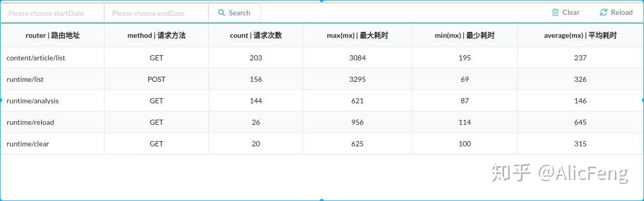Click the average(mx) column header
Image resolution: width=644 pixels, height=201 pixels.
click(x=580, y=35)
